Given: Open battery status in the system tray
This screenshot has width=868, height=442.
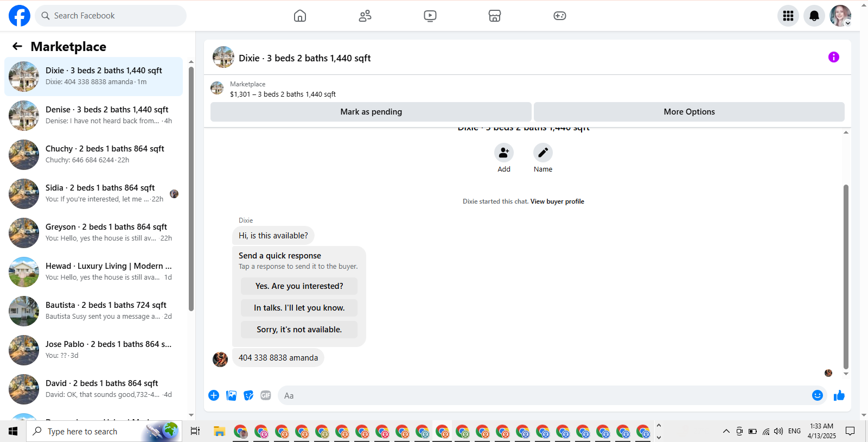Looking at the screenshot, I should coord(752,431).
